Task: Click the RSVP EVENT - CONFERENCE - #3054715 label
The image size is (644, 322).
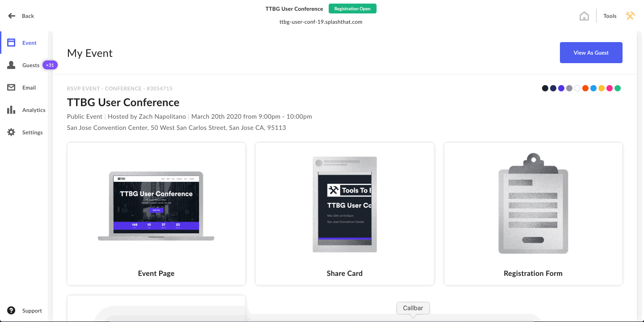Action: pyautogui.click(x=119, y=89)
